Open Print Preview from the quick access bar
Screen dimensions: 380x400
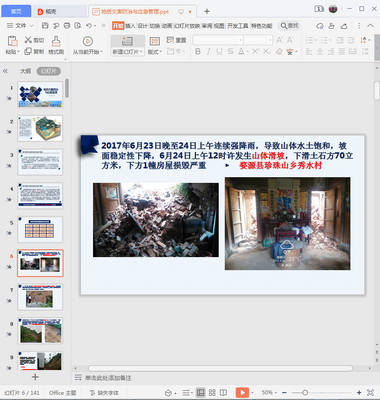tap(78, 26)
